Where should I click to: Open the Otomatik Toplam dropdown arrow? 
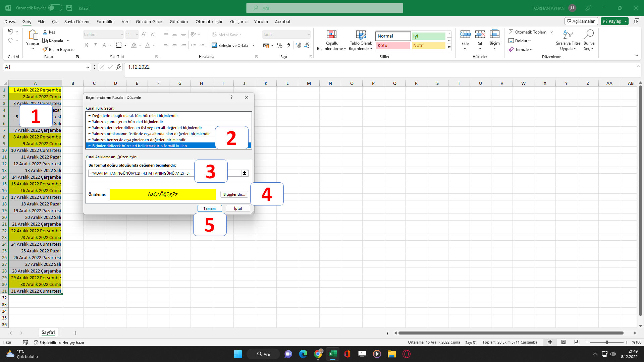pos(551,32)
